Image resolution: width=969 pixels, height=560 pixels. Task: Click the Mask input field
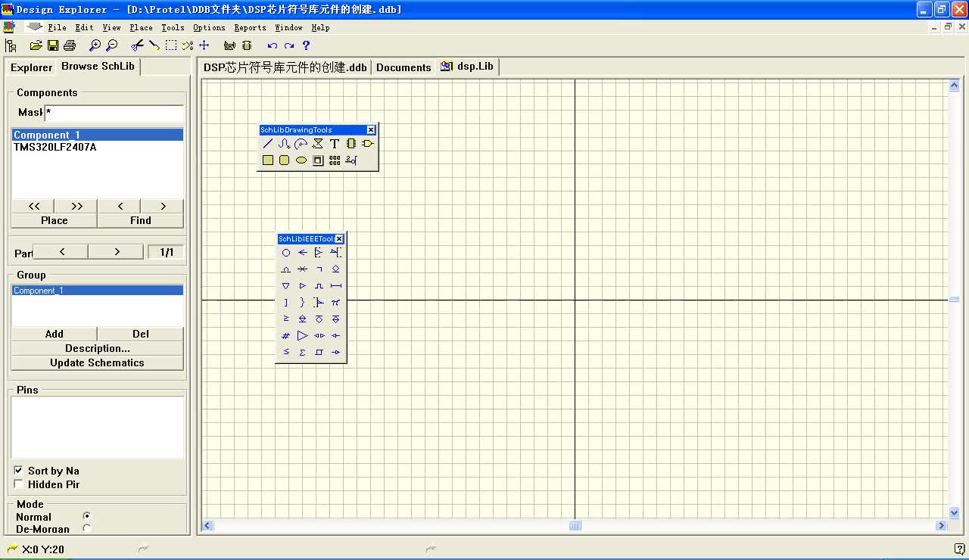(x=114, y=113)
